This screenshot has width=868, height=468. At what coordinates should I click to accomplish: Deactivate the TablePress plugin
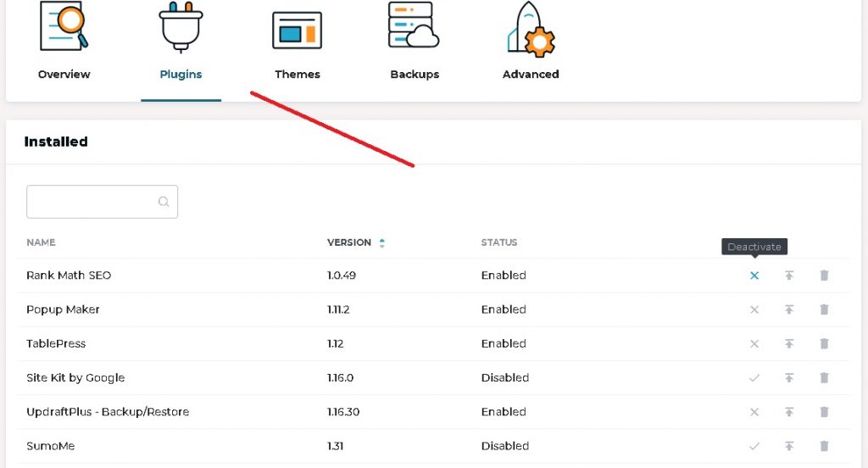click(754, 344)
